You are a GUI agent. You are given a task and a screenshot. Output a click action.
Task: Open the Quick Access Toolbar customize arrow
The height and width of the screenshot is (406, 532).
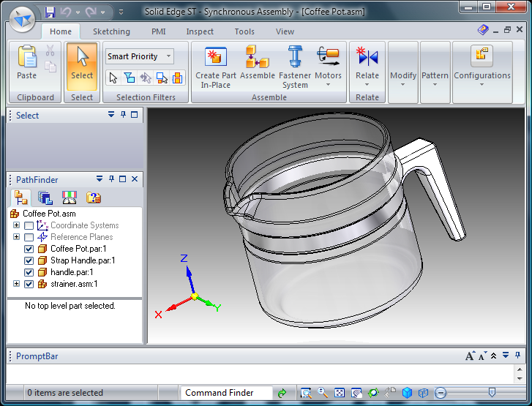pyautogui.click(x=121, y=12)
